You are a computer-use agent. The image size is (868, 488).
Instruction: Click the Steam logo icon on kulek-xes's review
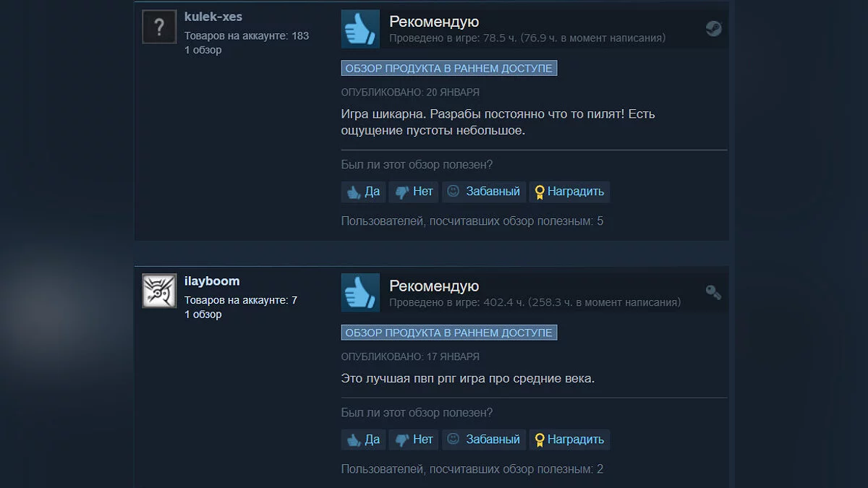point(713,28)
